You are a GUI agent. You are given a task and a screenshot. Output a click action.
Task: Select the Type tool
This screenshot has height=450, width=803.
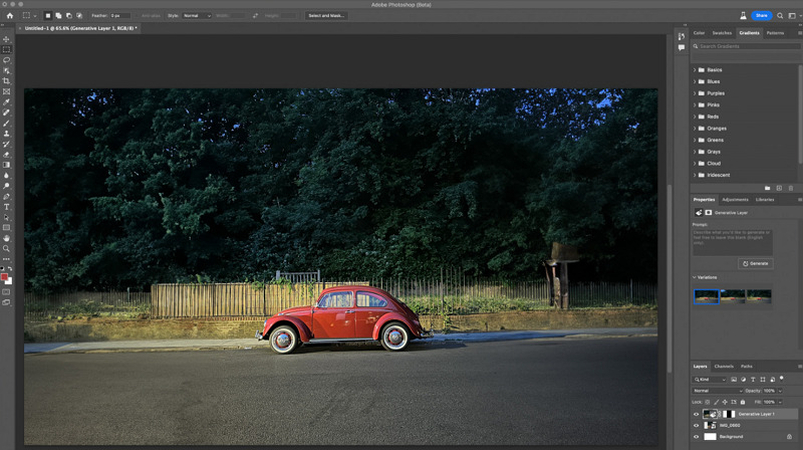[6, 207]
